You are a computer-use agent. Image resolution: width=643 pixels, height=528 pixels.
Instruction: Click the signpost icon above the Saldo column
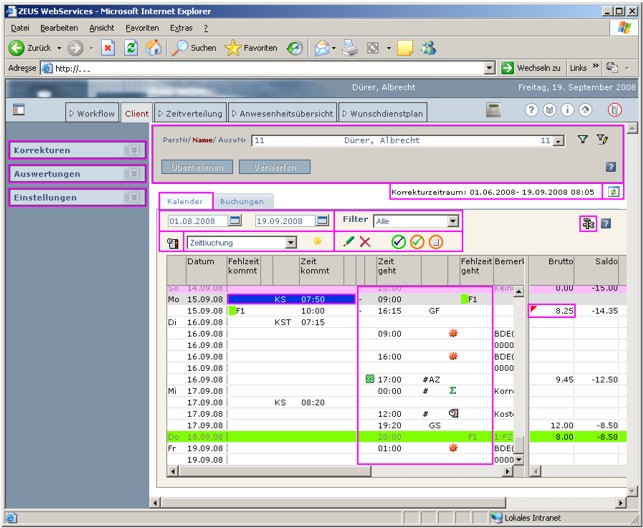tap(588, 224)
